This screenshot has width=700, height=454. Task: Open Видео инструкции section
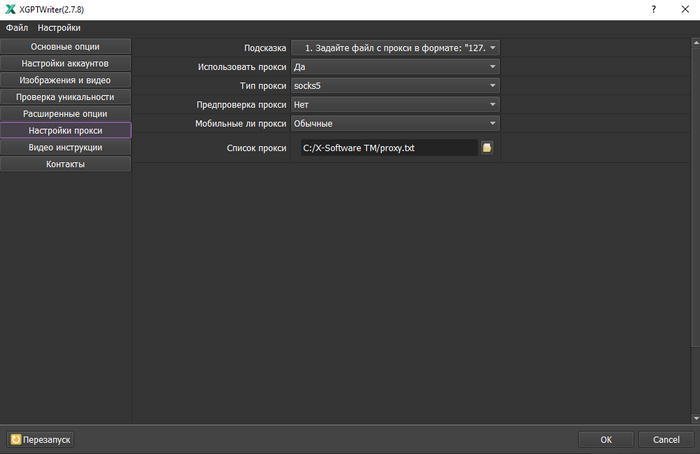pos(65,147)
